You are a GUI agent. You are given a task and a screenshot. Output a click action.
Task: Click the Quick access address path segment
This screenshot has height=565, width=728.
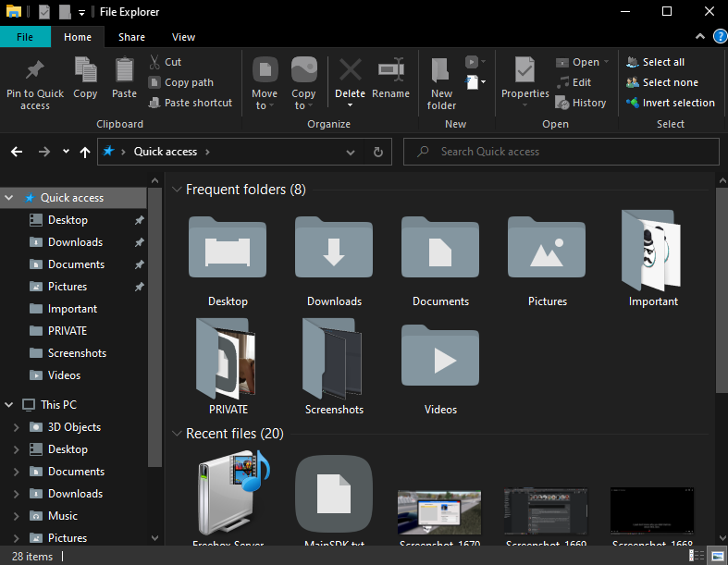click(166, 152)
